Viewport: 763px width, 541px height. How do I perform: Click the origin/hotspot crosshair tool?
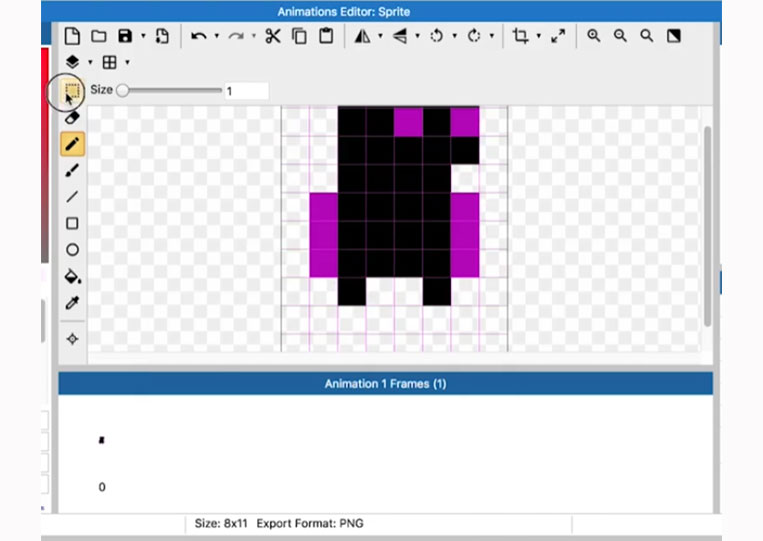pyautogui.click(x=73, y=339)
